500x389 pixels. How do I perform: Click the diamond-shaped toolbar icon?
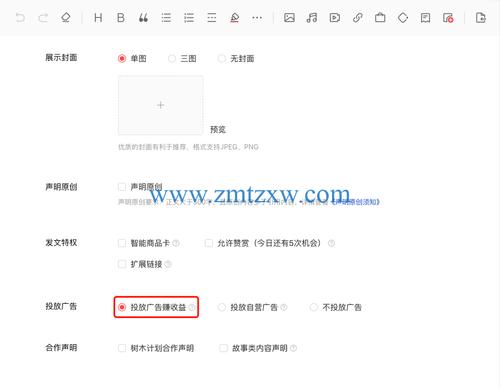tap(403, 17)
